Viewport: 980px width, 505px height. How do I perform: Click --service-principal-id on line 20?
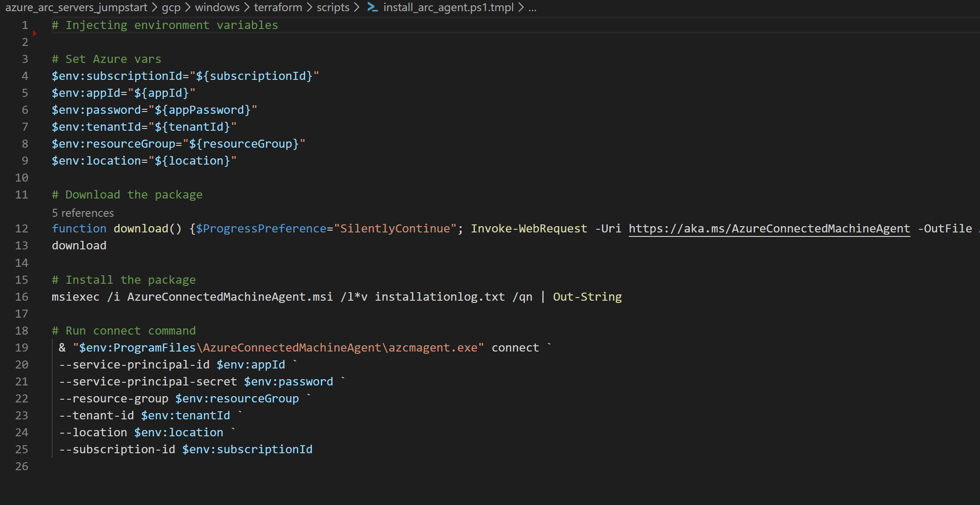(x=134, y=364)
